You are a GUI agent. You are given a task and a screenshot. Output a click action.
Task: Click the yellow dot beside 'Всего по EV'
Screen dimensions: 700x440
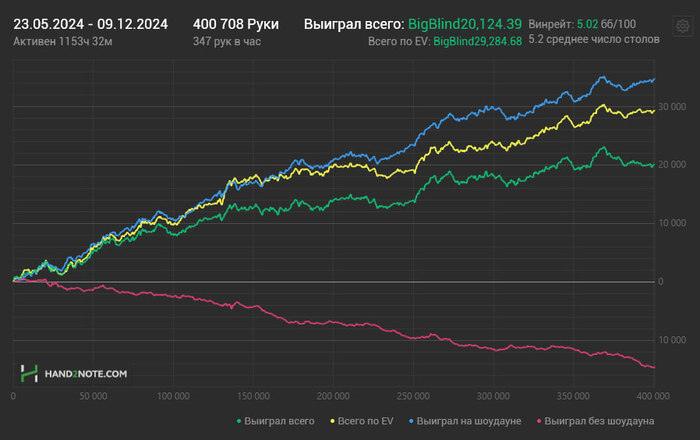tap(333, 421)
